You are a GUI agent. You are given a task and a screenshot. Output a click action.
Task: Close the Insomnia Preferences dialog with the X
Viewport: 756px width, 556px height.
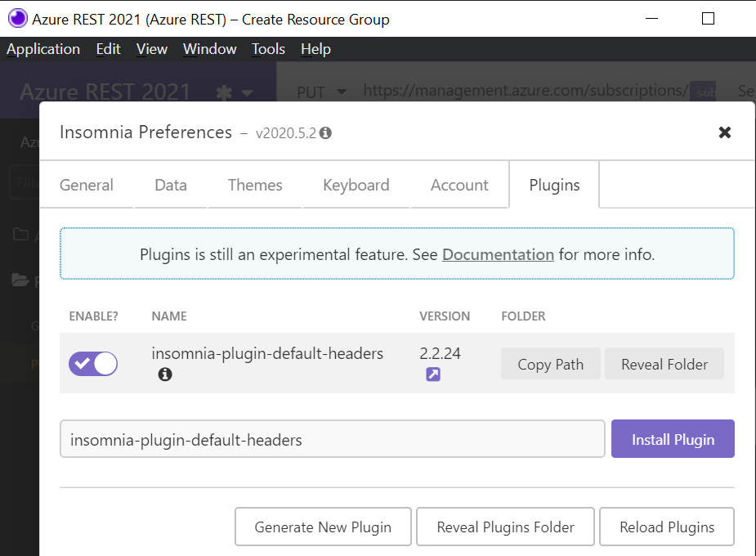pyautogui.click(x=724, y=132)
